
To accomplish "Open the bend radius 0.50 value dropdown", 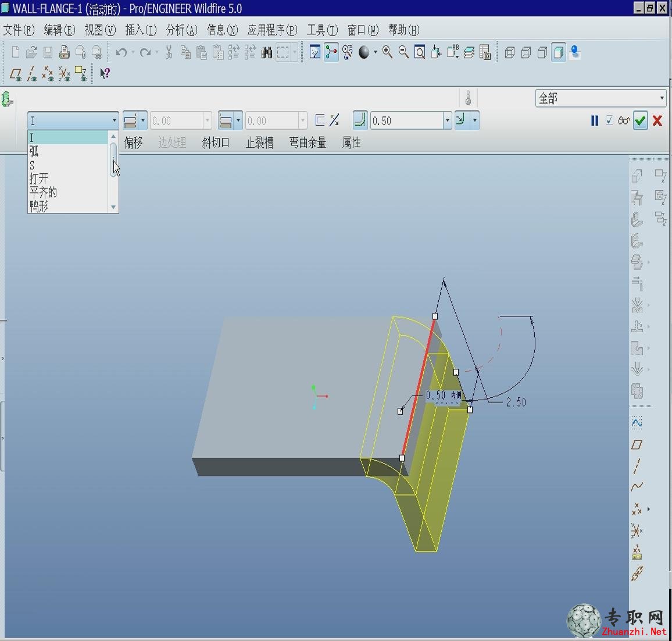I will (448, 120).
